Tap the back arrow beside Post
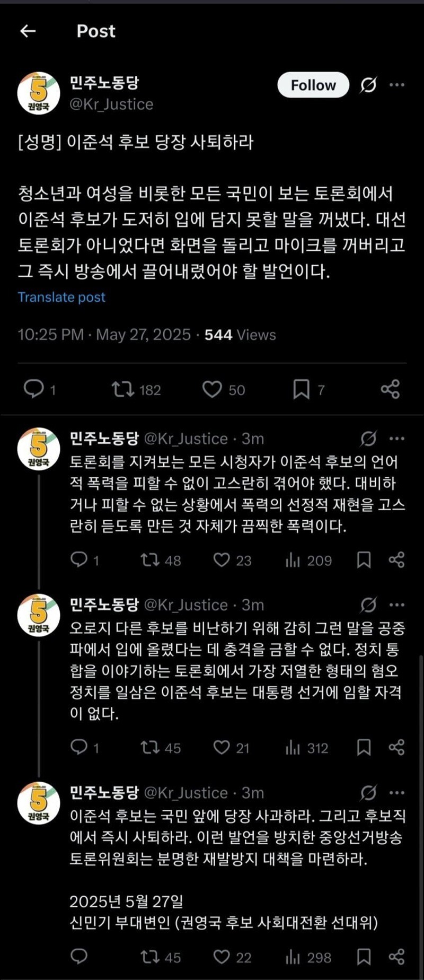Viewport: 424px width, 980px height. click(x=28, y=31)
